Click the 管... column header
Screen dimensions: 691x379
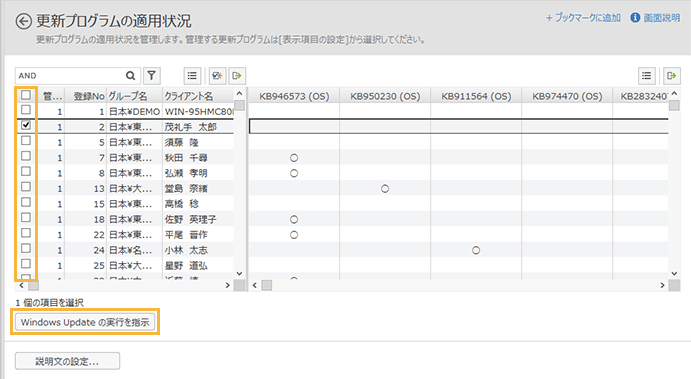pos(52,96)
